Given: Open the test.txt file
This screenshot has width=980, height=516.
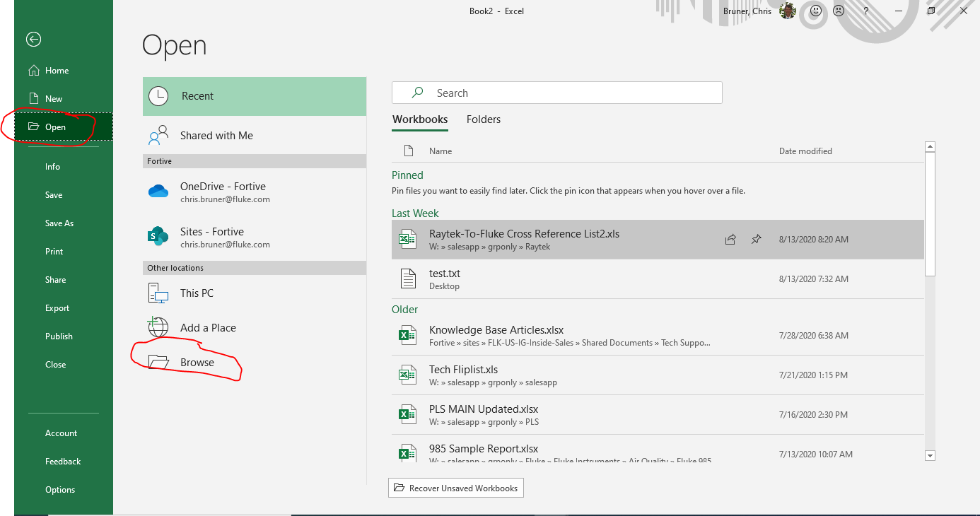Looking at the screenshot, I should coord(658,279).
